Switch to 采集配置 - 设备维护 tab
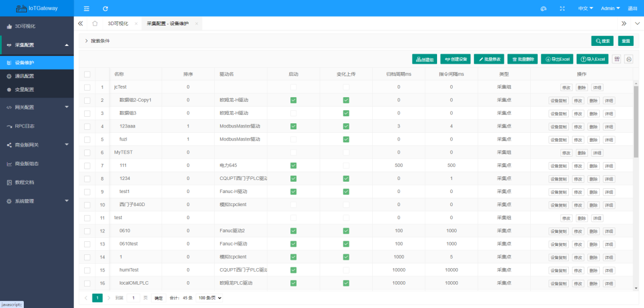 tap(168, 24)
